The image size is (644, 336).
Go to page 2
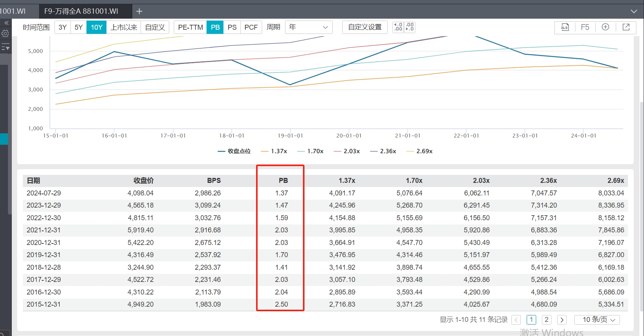tap(546, 320)
